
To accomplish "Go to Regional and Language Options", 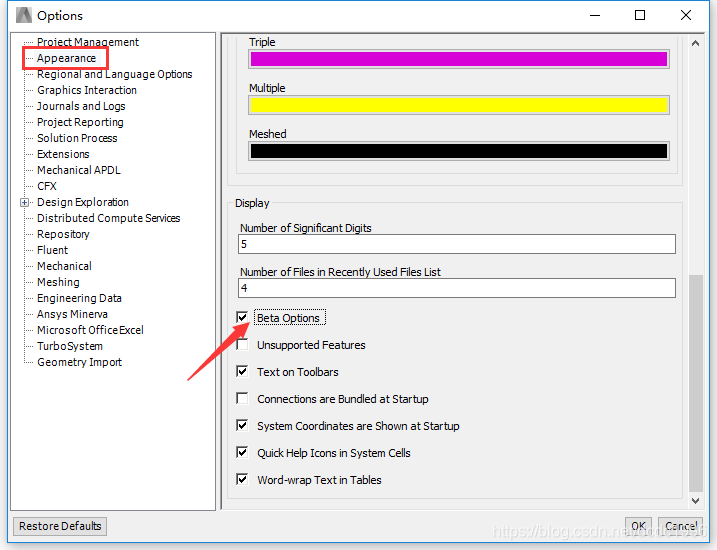I will (x=114, y=74).
